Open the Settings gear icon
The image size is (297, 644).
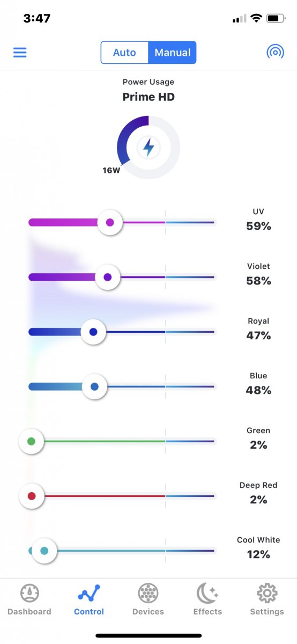pyautogui.click(x=266, y=594)
